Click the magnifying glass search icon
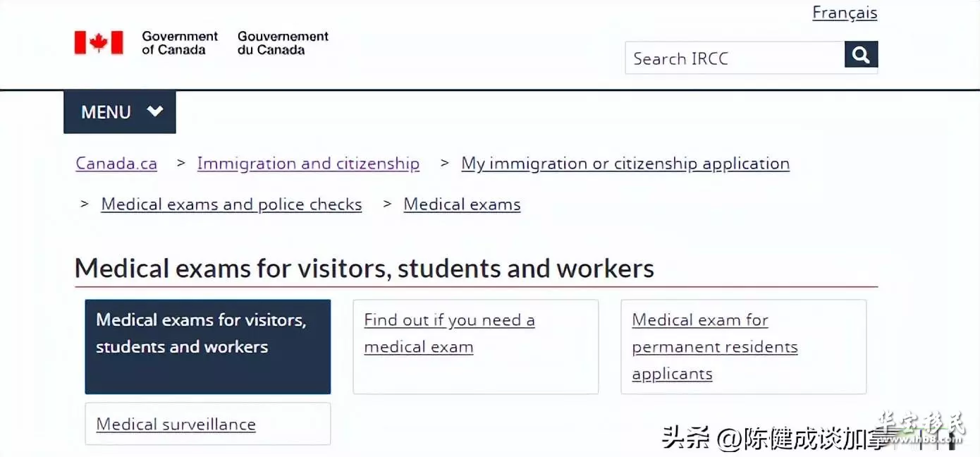This screenshot has height=457, width=980. [861, 55]
